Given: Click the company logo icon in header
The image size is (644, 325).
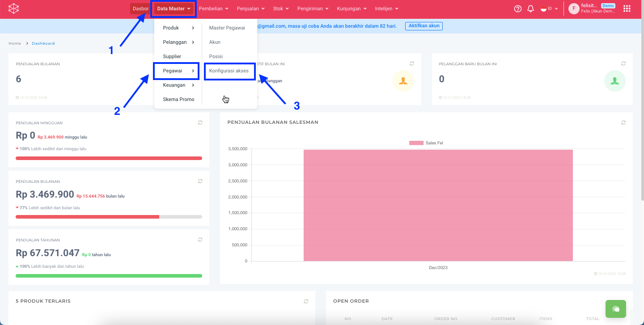Looking at the screenshot, I should pos(14,8).
